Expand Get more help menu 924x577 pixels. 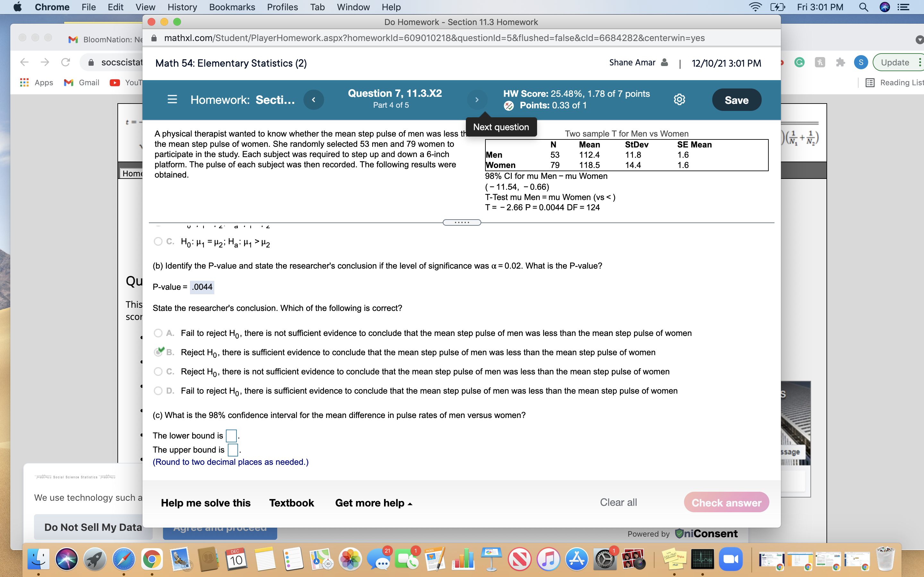click(x=373, y=503)
